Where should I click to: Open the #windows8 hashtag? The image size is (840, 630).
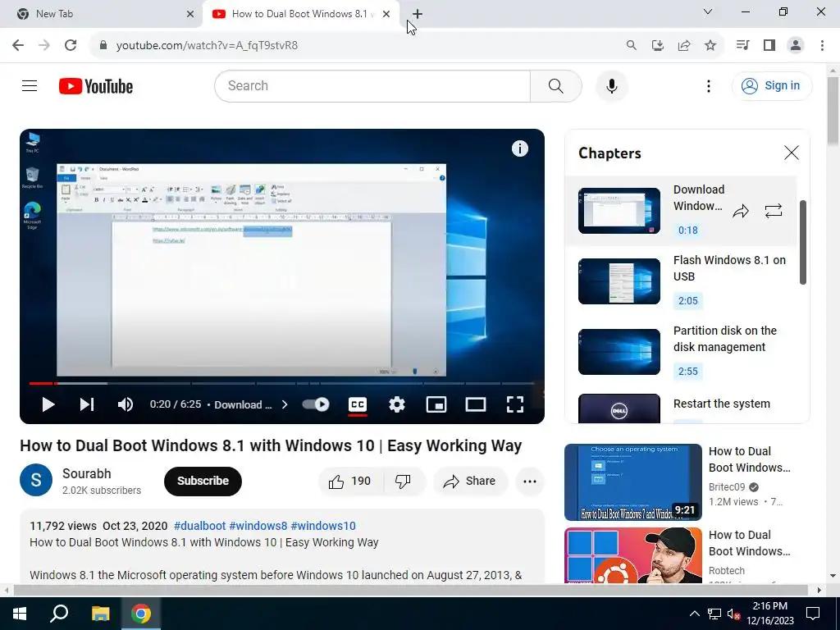pyautogui.click(x=258, y=526)
